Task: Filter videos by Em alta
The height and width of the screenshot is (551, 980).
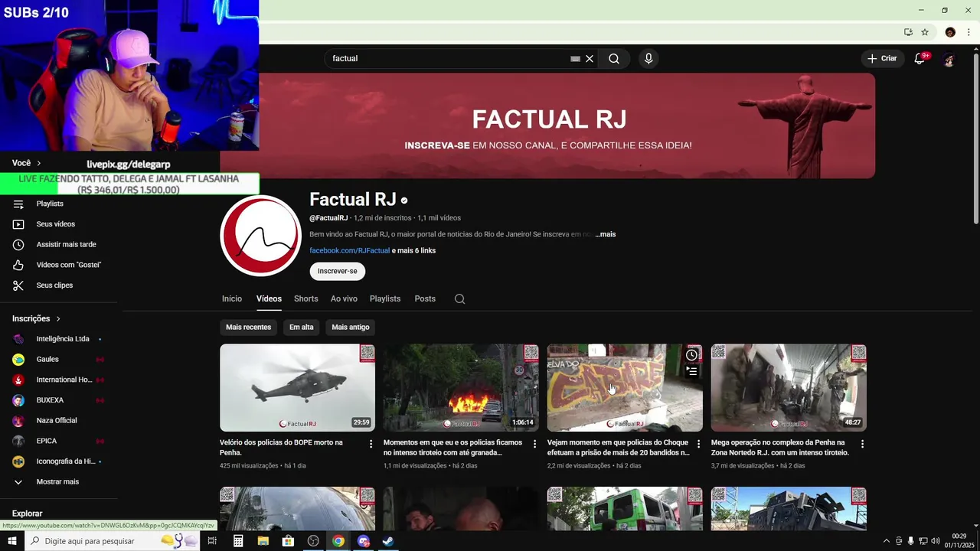Action: (x=302, y=328)
